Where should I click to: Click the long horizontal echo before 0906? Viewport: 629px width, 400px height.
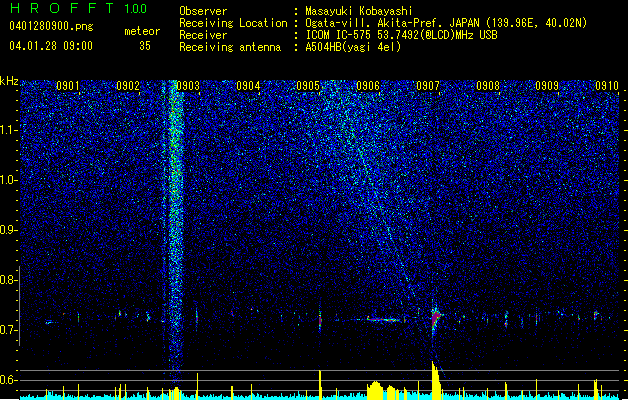point(384,320)
